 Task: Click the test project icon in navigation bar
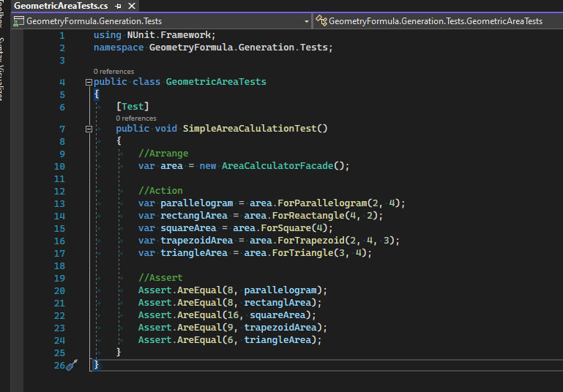(x=18, y=21)
